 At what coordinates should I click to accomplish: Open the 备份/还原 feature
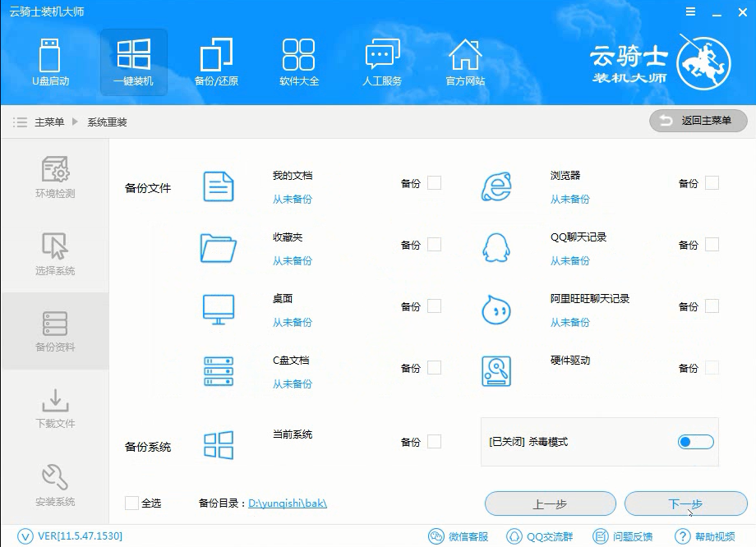tap(215, 62)
